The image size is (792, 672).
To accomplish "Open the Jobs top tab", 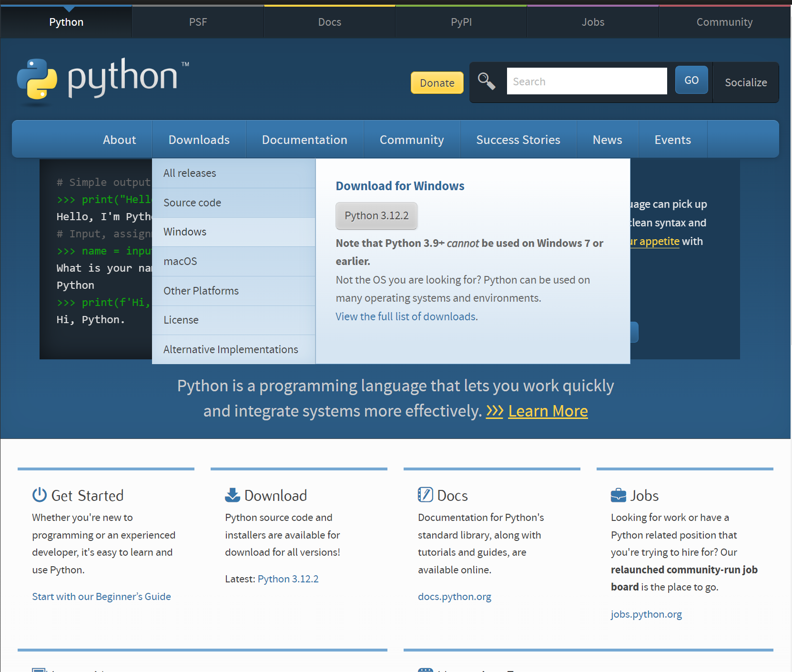I will point(593,22).
